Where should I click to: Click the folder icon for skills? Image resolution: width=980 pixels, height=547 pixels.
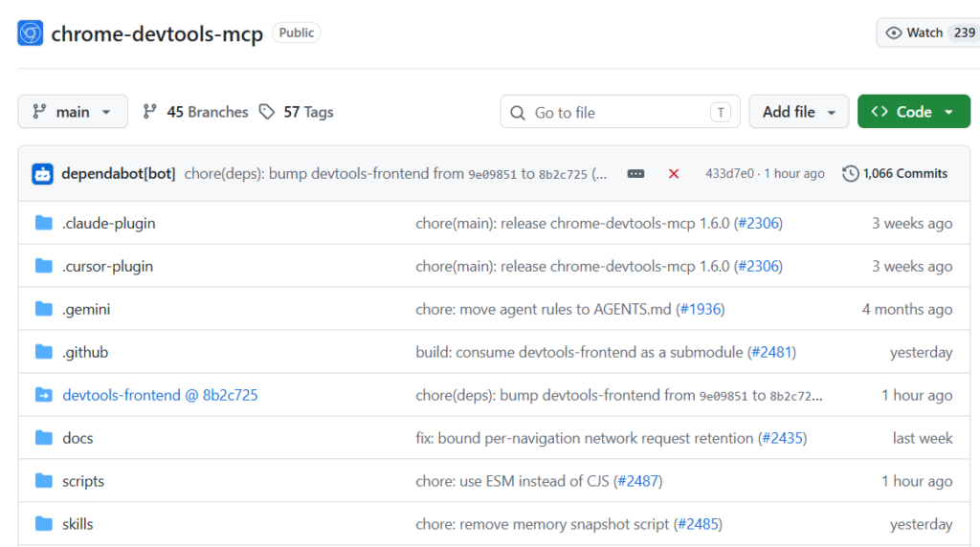pos(44,524)
